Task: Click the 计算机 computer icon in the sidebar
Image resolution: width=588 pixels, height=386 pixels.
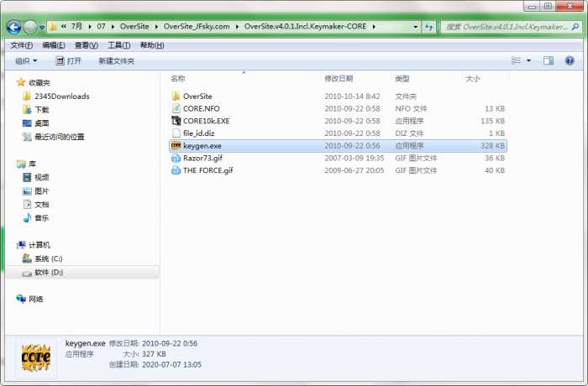Action: [21, 245]
